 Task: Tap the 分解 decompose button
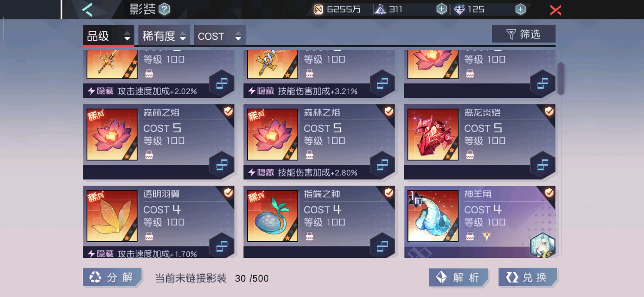pyautogui.click(x=112, y=277)
